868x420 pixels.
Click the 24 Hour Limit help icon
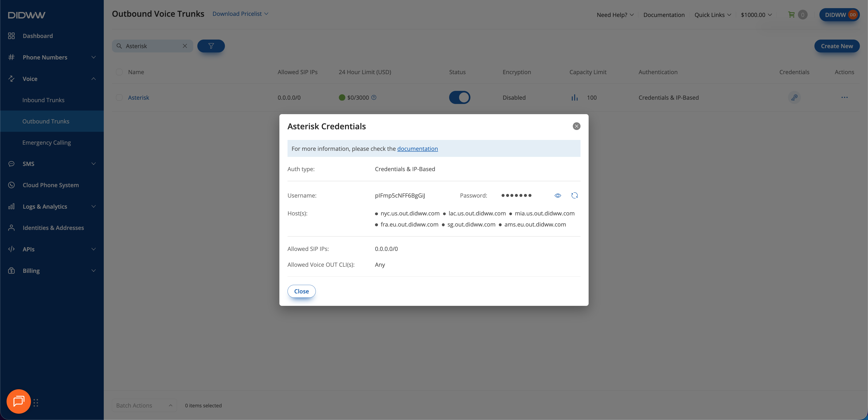[374, 97]
